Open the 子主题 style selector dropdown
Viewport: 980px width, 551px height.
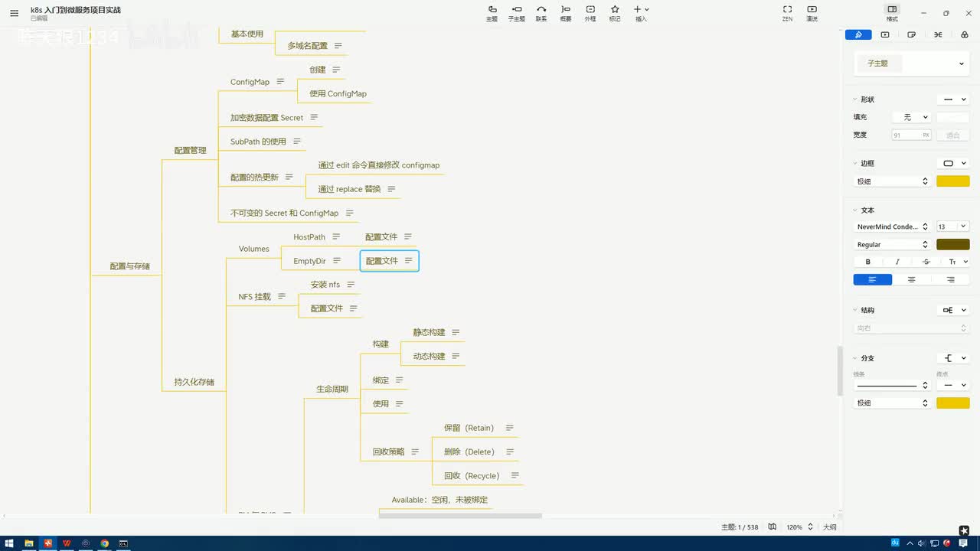[x=911, y=64]
